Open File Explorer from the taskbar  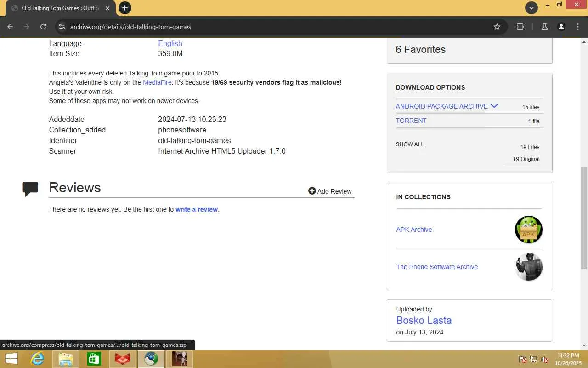point(66,359)
